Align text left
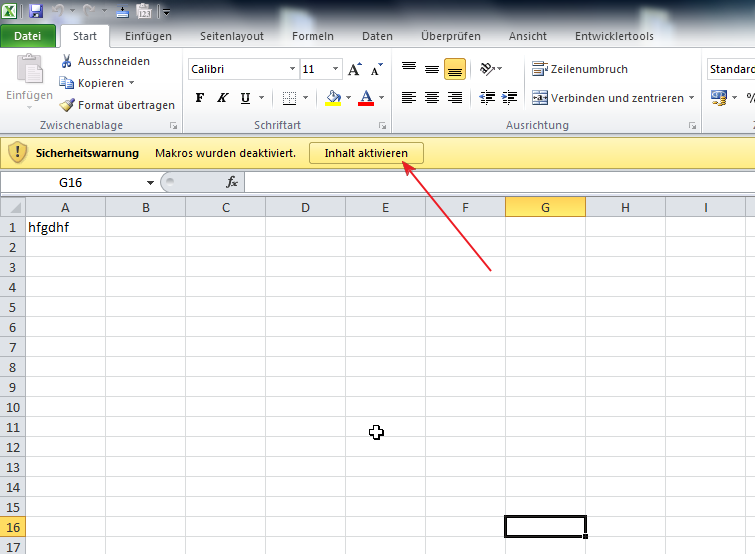This screenshot has width=755, height=554. [409, 98]
